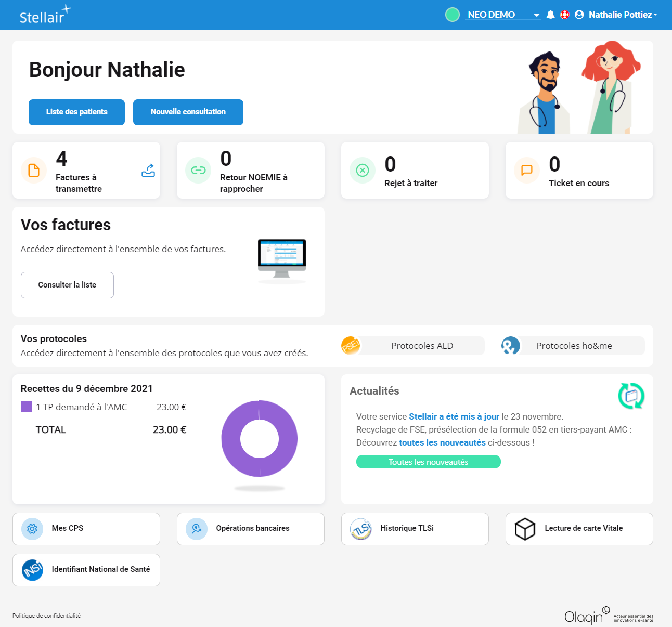The height and width of the screenshot is (627, 672).
Task: Click the green refresh icon in Actualités
Action: click(631, 396)
